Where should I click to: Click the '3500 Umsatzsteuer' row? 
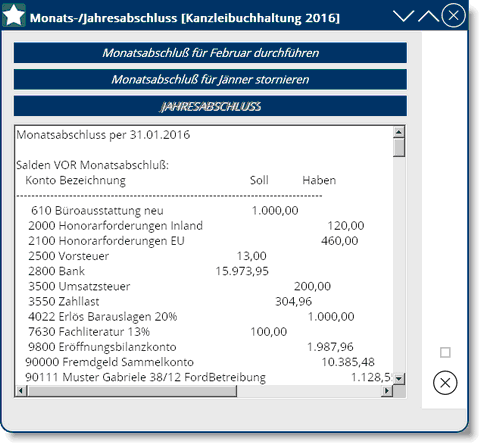204,286
